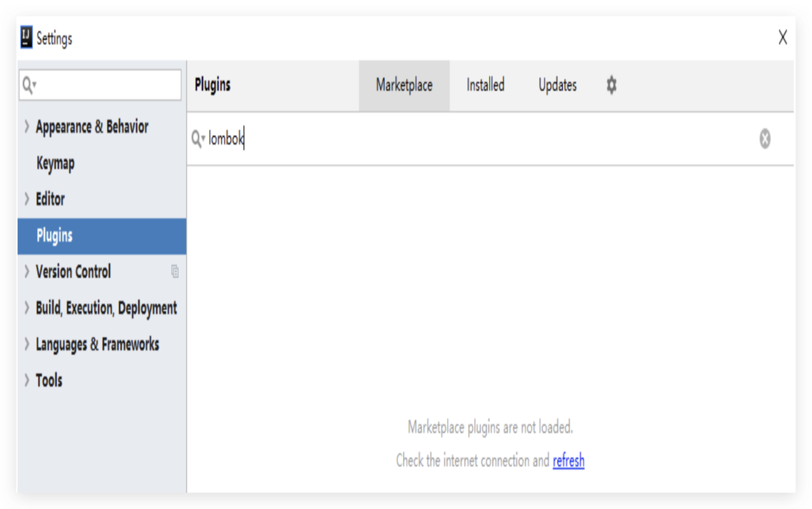Screen dimensions: 812x509
Task: Open plugin search options magnifier dropdown
Action: pos(198,139)
